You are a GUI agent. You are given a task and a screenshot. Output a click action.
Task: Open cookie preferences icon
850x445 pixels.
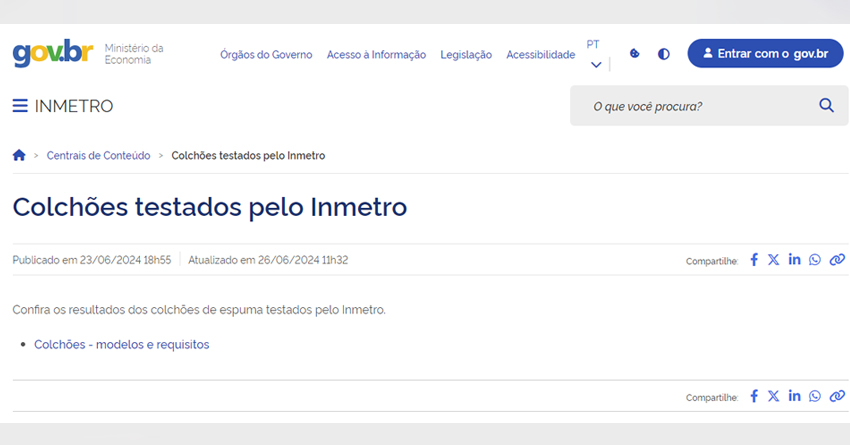634,54
